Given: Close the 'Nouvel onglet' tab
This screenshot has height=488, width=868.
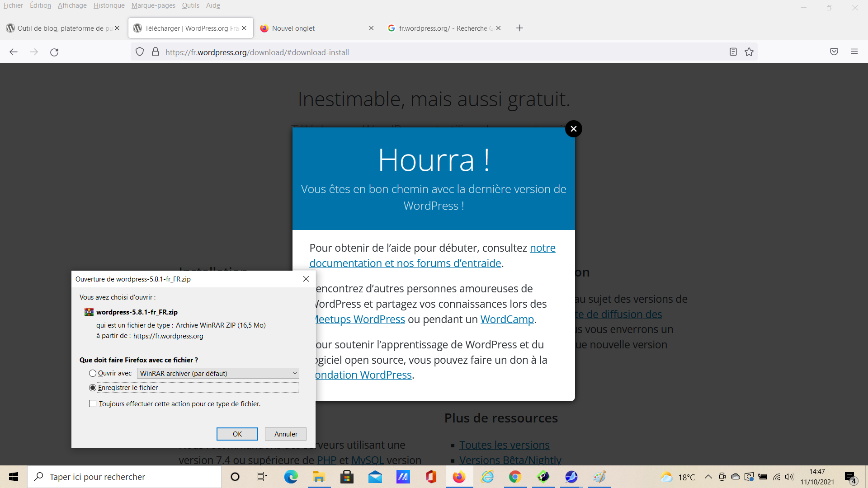Looking at the screenshot, I should click(371, 28).
